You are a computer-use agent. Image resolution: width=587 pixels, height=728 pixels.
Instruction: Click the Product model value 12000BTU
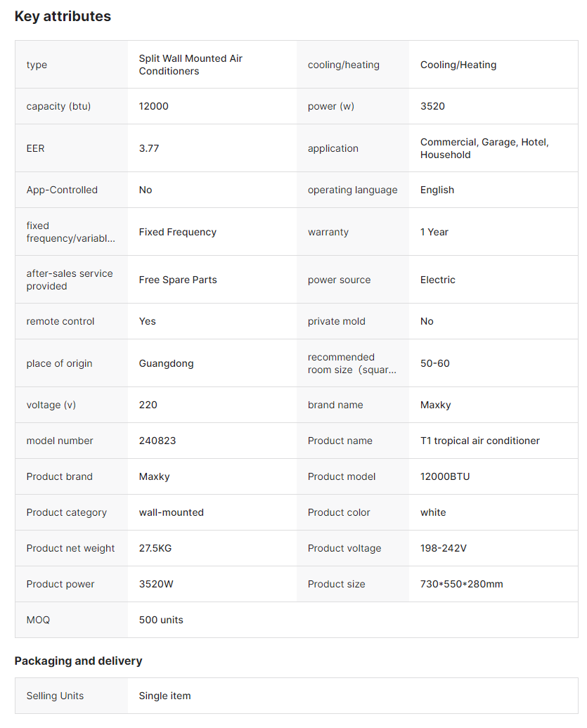tap(445, 476)
